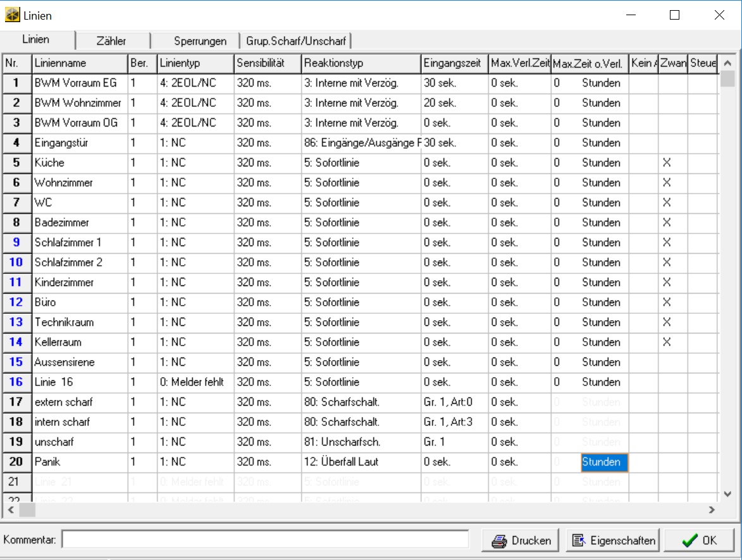Click inside the Kommentar text field
The width and height of the screenshot is (742, 560).
pyautogui.click(x=264, y=540)
